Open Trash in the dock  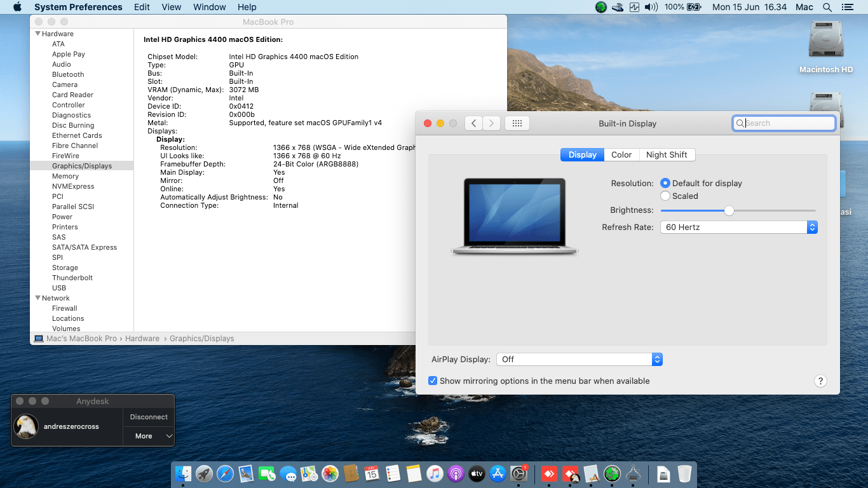point(684,473)
